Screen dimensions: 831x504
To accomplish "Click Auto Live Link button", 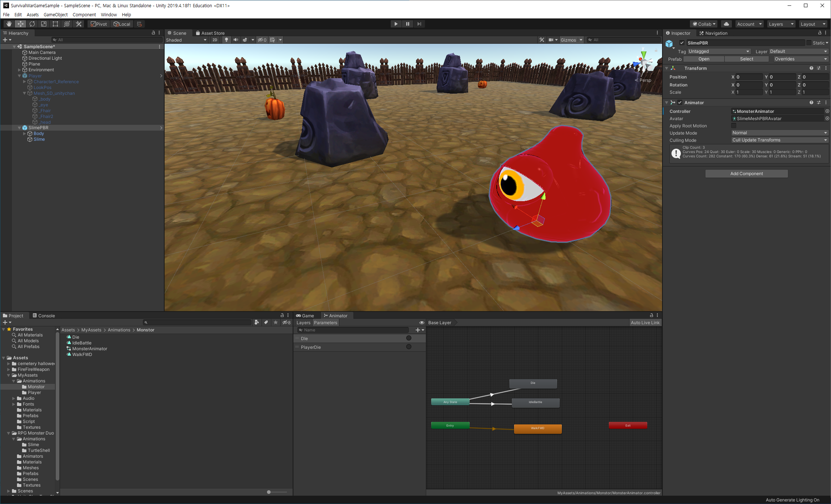I will (x=645, y=322).
